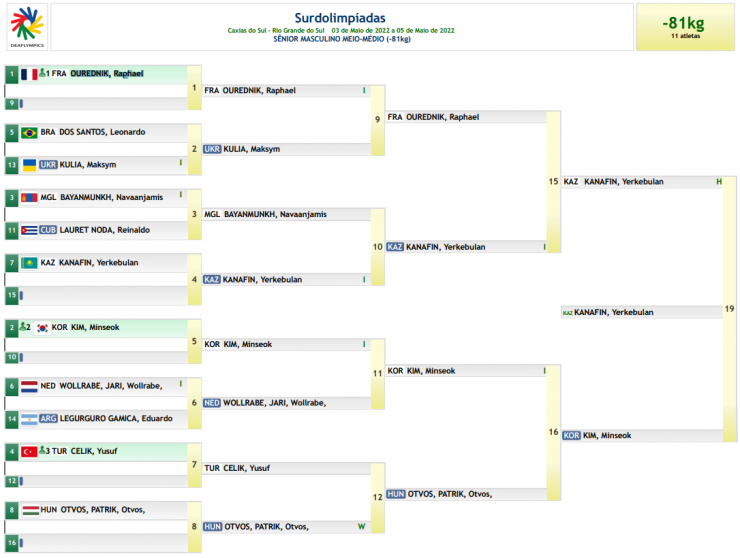Click the final match number 19
This screenshot has width=740, height=558.
730,309
